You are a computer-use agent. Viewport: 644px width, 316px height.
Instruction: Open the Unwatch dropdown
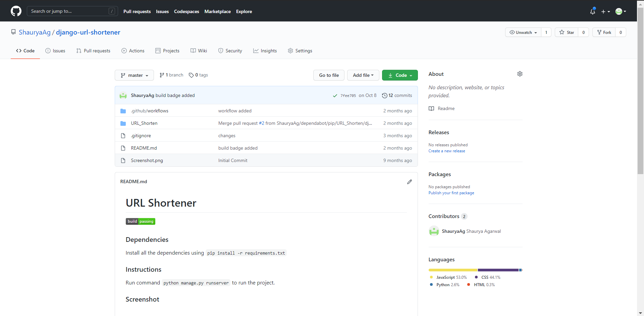[x=523, y=32]
